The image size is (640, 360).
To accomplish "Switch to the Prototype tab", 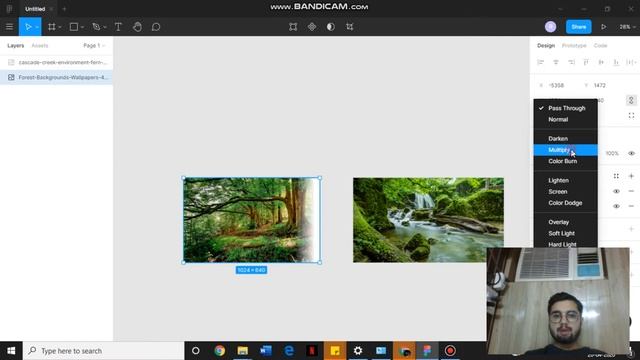I will (x=574, y=46).
